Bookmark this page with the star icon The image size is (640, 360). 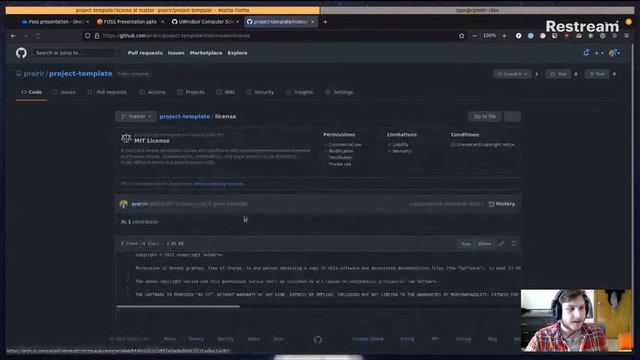(x=462, y=36)
